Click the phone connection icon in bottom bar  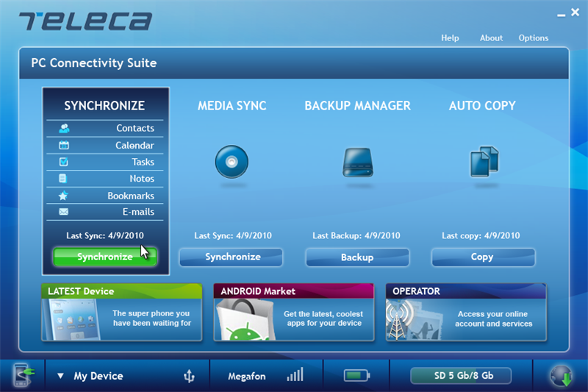(x=21, y=376)
